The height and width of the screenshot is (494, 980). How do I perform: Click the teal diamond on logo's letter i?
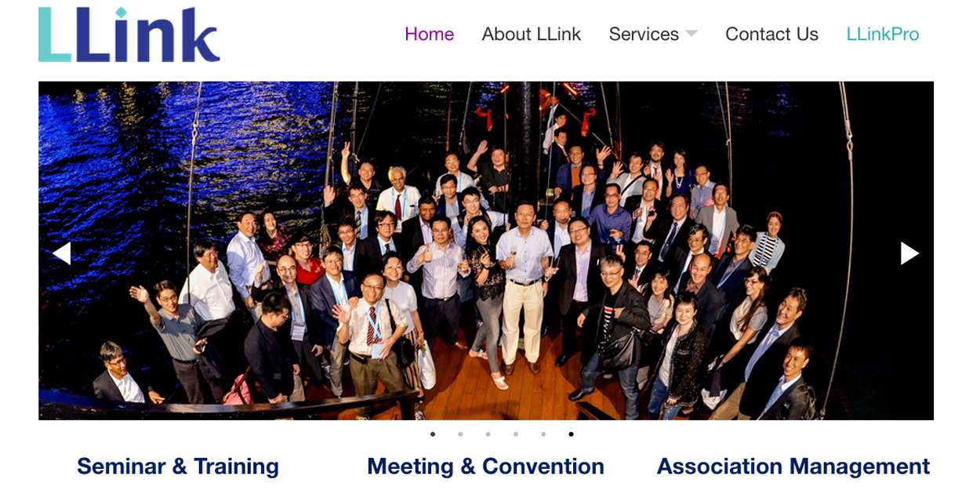coord(120,13)
